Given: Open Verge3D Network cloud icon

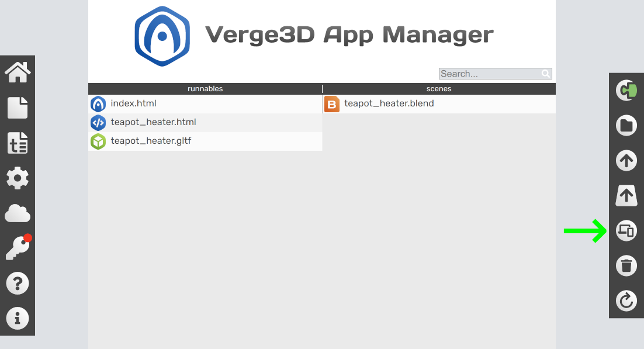Looking at the screenshot, I should click(18, 213).
